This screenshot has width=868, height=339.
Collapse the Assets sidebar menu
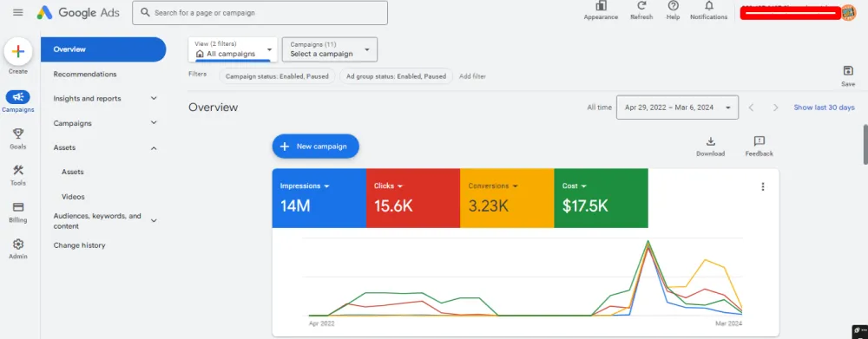154,147
